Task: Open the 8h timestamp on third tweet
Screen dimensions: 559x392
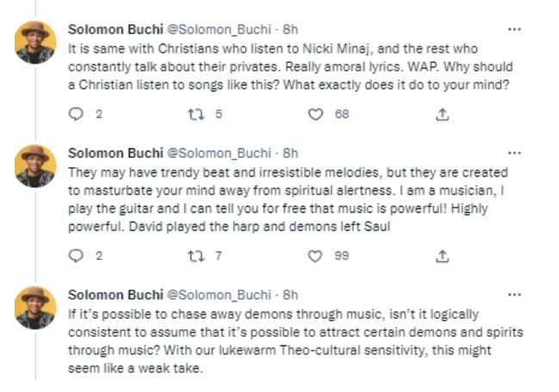Action: (x=290, y=296)
